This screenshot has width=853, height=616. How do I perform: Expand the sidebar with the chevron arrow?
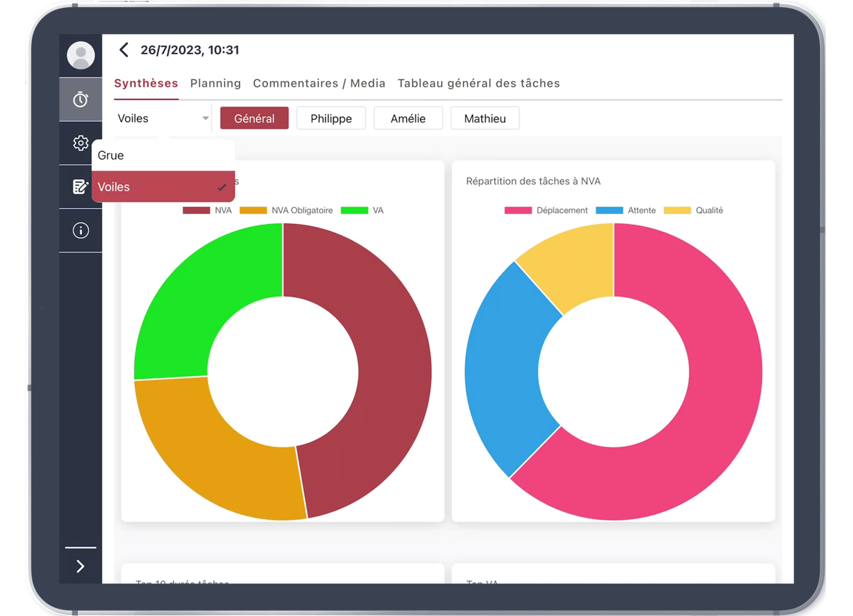pyautogui.click(x=80, y=566)
